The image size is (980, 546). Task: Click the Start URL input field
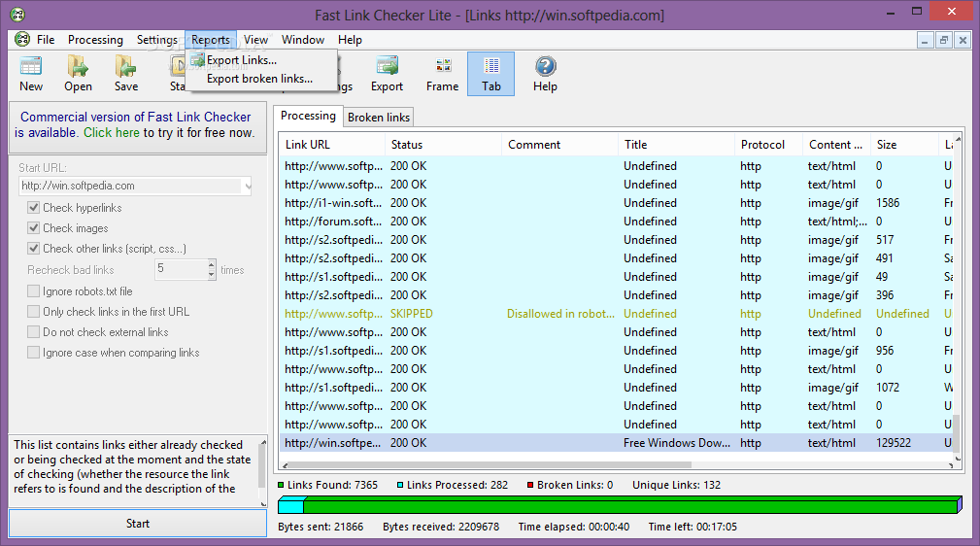pos(130,186)
